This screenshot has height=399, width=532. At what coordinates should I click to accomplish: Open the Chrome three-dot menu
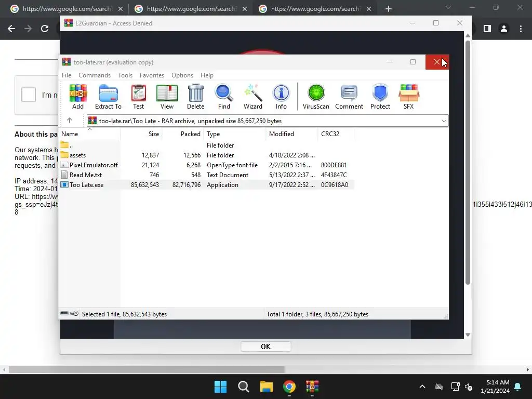521,29
